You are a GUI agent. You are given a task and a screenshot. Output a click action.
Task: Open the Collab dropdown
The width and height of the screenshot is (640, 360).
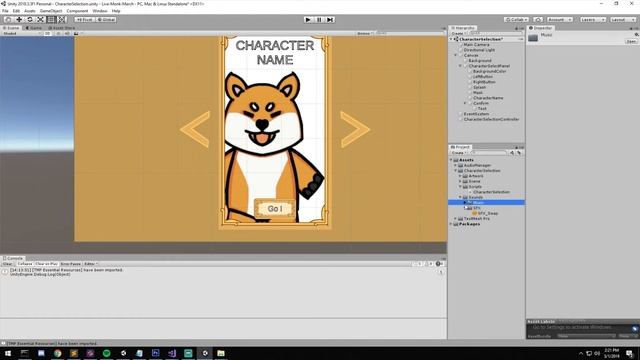click(516, 20)
